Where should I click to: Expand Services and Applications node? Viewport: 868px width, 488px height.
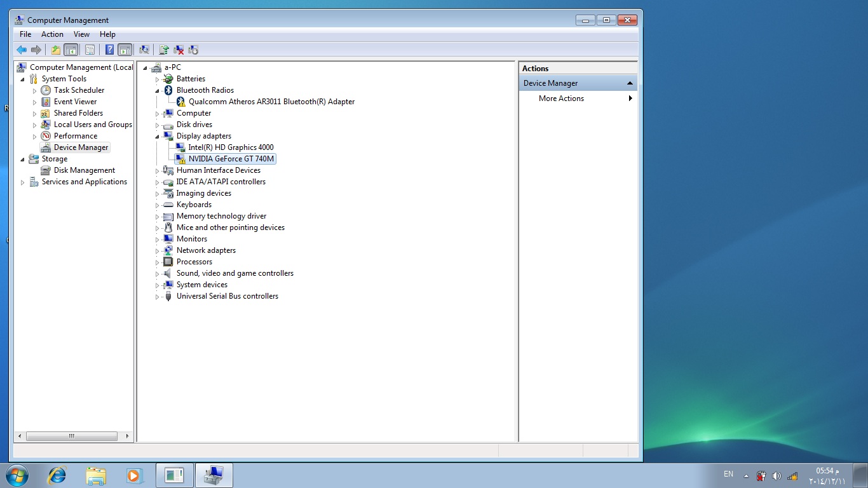click(23, 182)
